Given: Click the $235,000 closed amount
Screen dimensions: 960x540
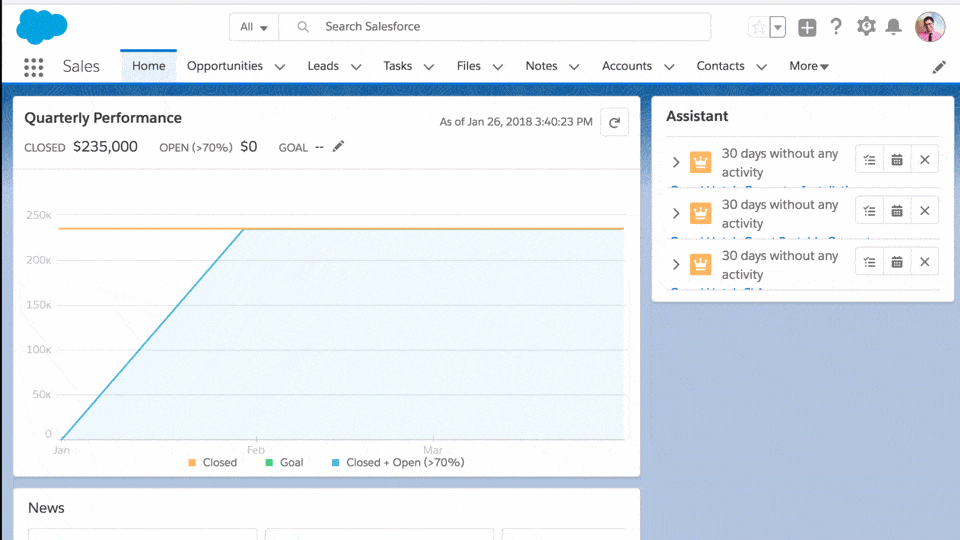Looking at the screenshot, I should coord(105,147).
